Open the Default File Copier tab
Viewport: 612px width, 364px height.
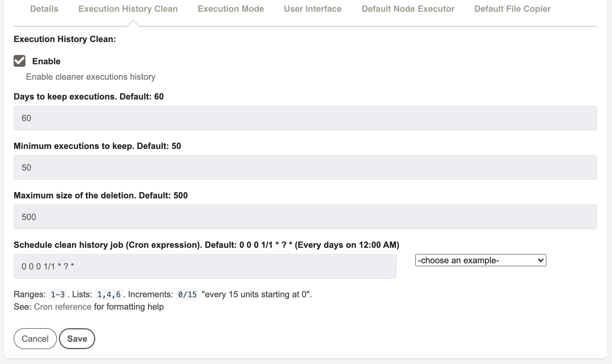(x=512, y=9)
